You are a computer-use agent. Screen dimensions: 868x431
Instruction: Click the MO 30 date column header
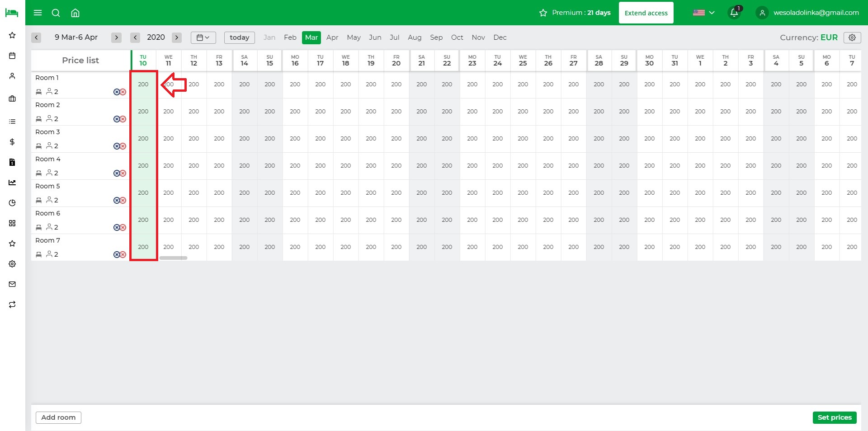tap(650, 60)
